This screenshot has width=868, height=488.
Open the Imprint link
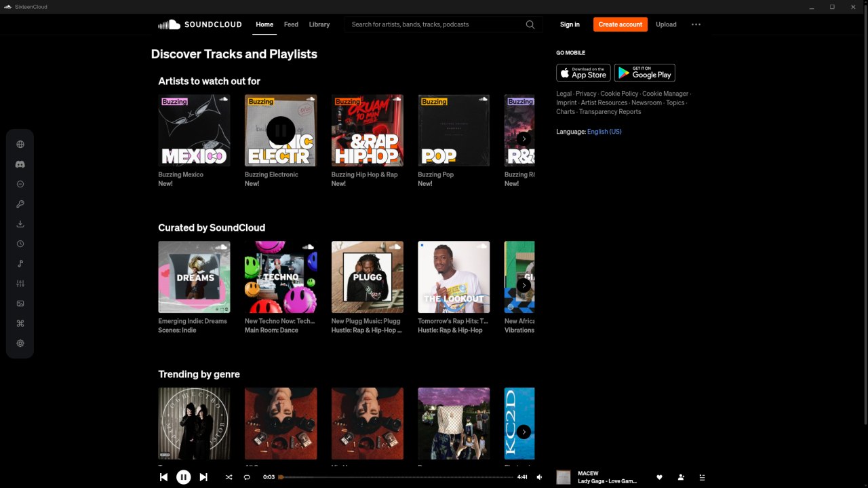coord(566,102)
